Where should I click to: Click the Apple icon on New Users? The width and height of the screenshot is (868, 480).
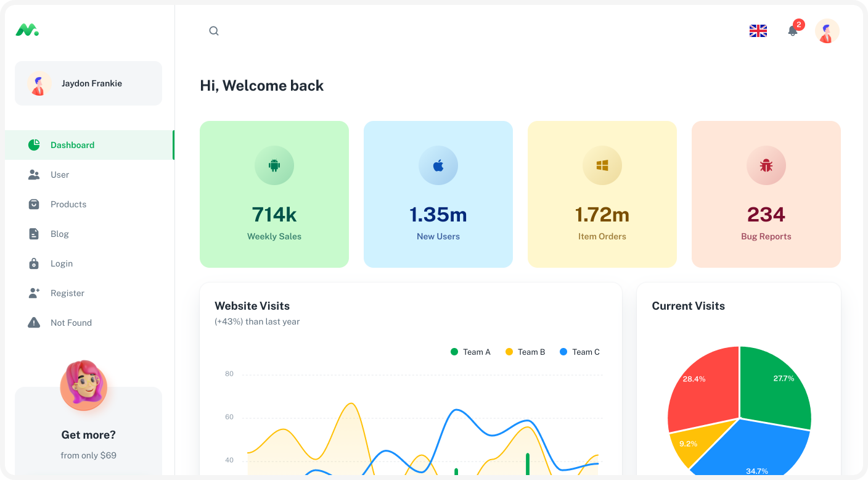pyautogui.click(x=438, y=165)
